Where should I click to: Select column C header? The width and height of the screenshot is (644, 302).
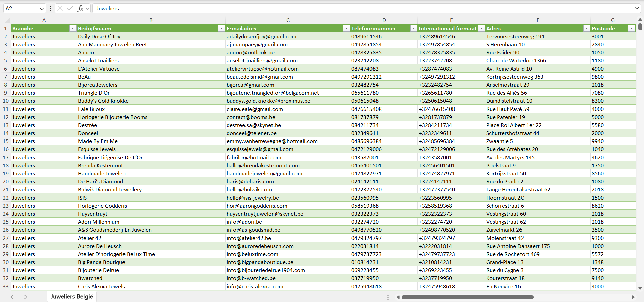(288, 20)
